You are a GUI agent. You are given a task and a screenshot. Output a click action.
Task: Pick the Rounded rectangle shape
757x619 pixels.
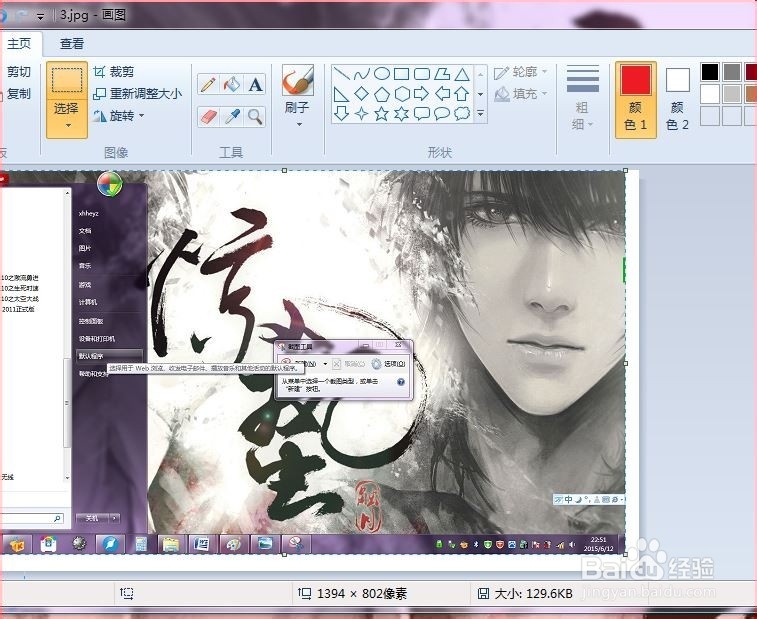(422, 74)
